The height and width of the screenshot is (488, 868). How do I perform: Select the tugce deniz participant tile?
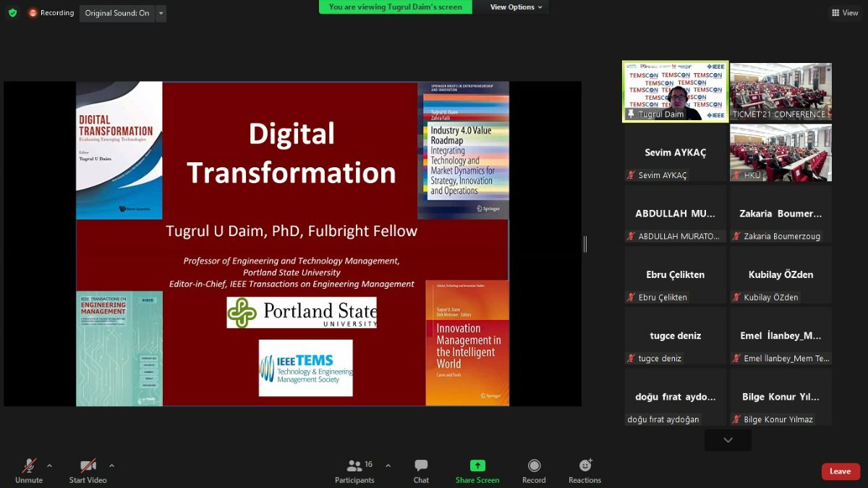tap(676, 336)
